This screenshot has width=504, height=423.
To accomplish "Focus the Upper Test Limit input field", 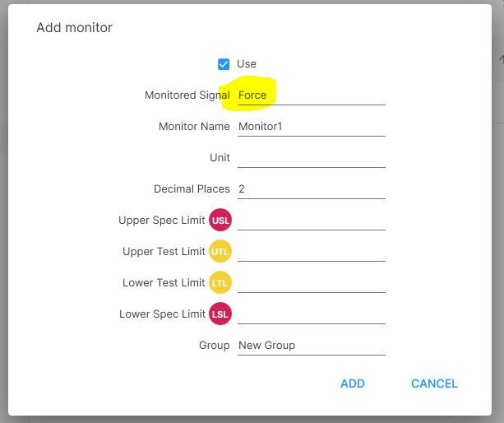I will [x=311, y=252].
